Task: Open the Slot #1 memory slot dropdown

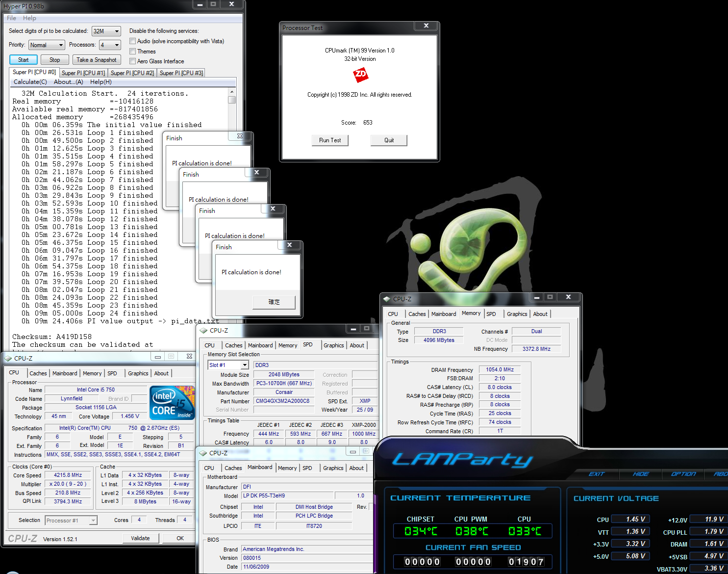Action: [228, 365]
